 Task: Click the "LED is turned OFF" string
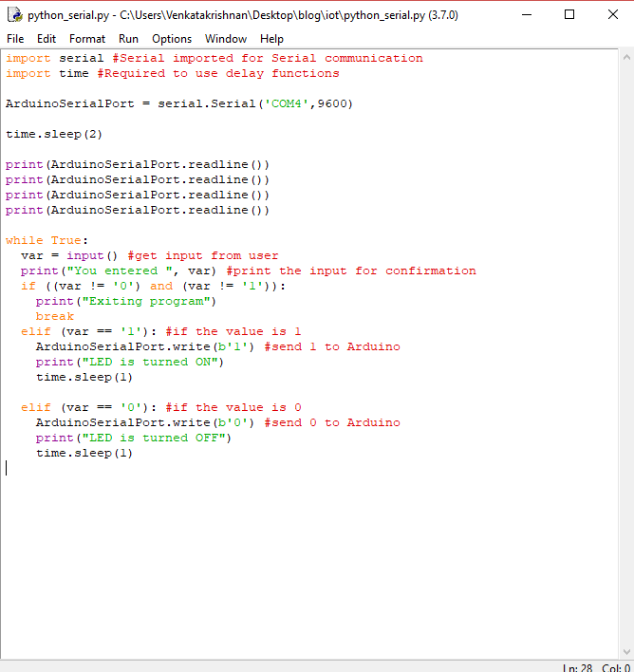click(x=154, y=438)
